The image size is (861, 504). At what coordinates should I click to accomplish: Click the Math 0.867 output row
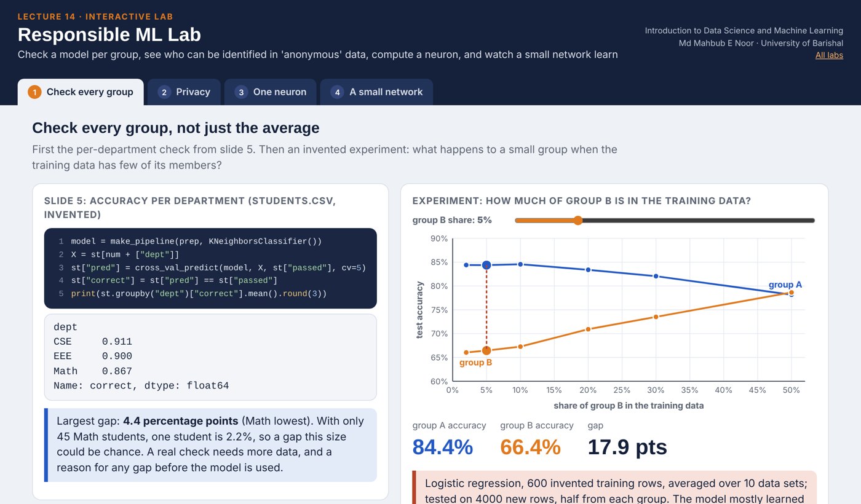tap(93, 371)
